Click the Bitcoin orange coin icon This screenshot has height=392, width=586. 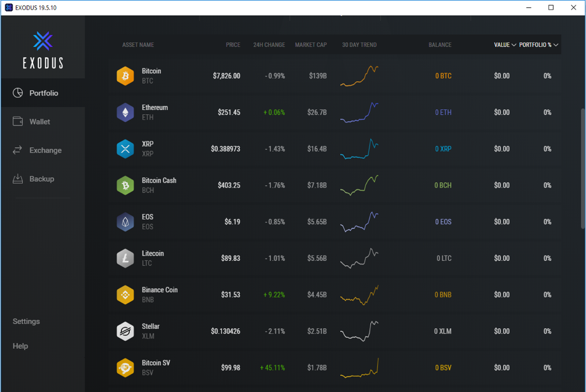click(125, 76)
